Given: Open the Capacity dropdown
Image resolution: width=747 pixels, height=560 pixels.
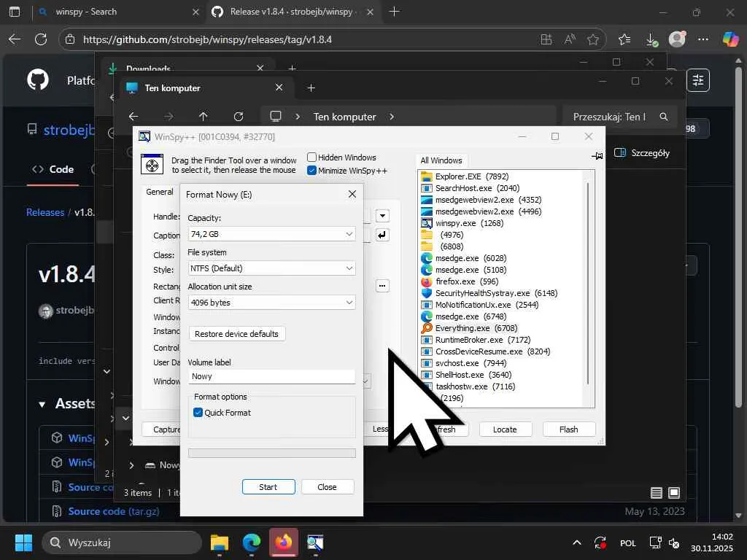Looking at the screenshot, I should [271, 234].
